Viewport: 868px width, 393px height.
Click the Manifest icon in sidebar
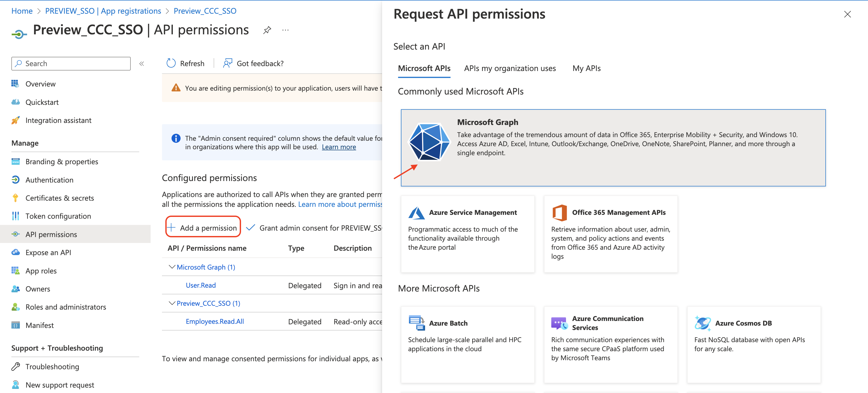[15, 325]
